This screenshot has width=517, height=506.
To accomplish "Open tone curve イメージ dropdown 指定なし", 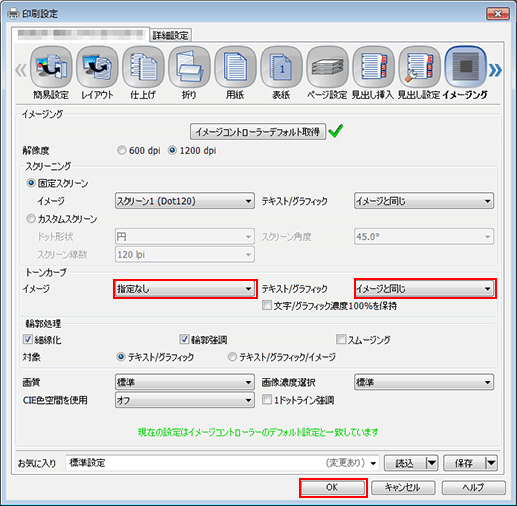I will tap(185, 289).
